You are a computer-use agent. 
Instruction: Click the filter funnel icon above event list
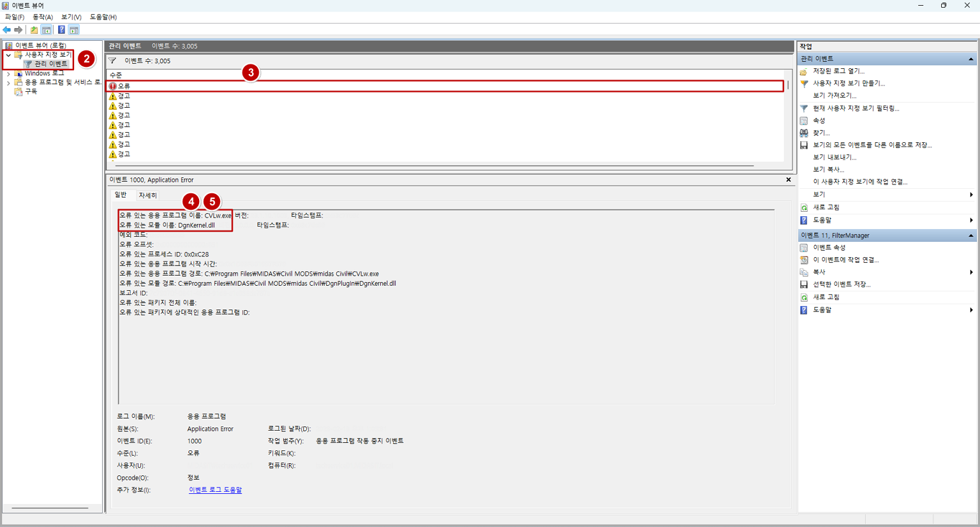pyautogui.click(x=112, y=61)
